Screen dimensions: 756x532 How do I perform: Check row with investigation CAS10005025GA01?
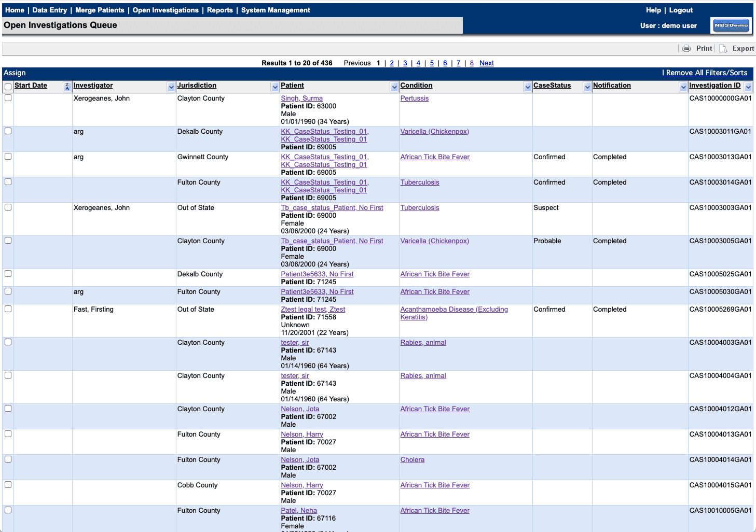[x=8, y=274]
